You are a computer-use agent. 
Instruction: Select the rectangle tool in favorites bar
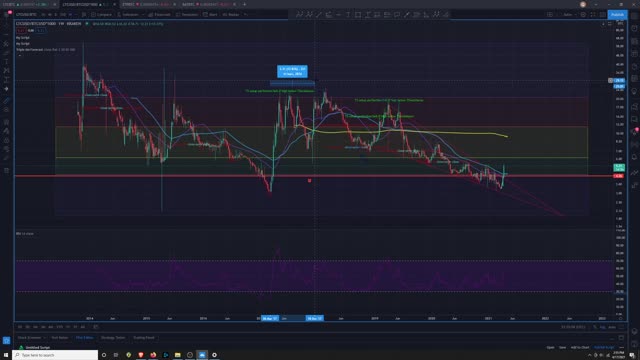click(x=358, y=14)
